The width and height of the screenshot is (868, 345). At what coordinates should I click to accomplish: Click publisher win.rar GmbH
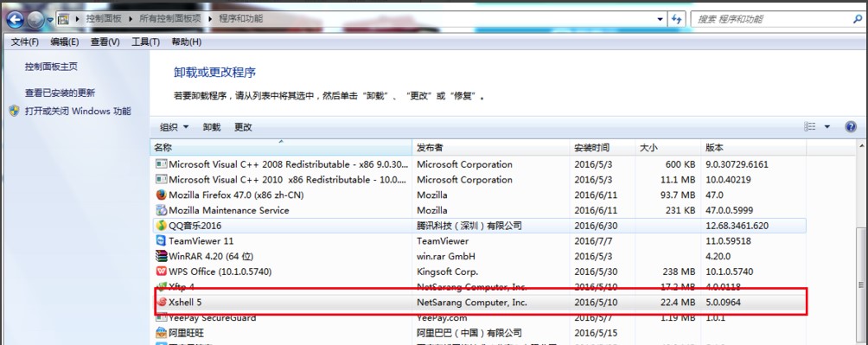click(x=445, y=257)
